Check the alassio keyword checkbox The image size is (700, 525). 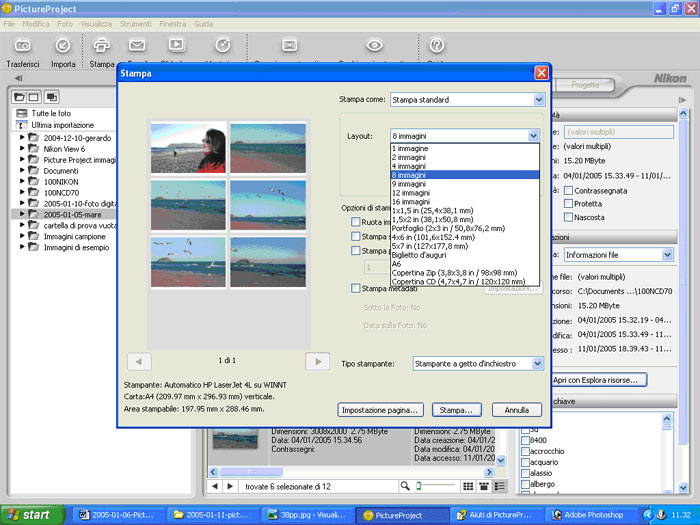click(525, 473)
